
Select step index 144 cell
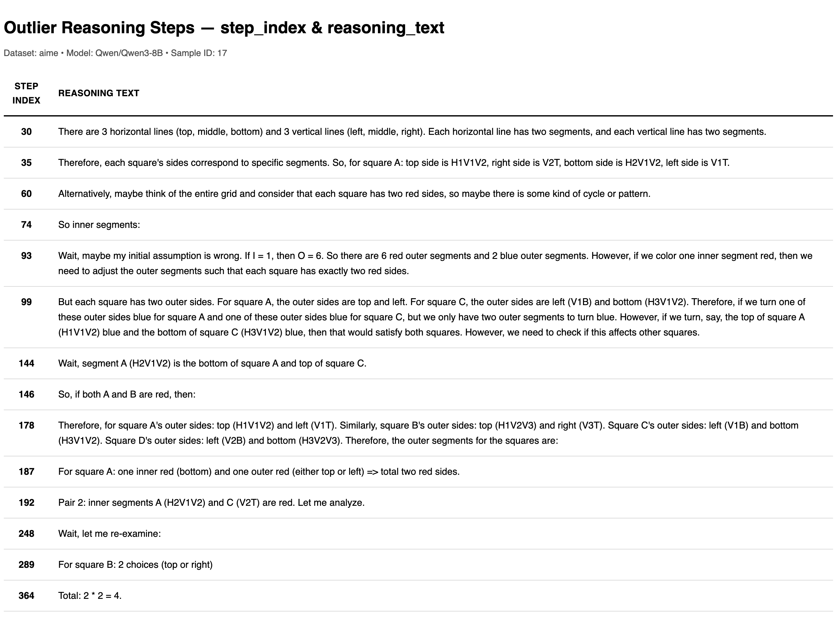tap(26, 363)
